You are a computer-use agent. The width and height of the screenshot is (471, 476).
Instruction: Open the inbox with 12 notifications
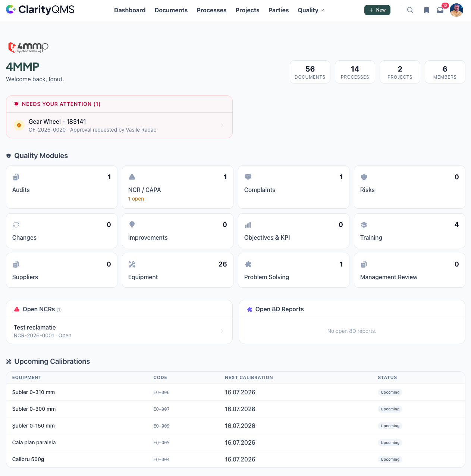point(440,10)
